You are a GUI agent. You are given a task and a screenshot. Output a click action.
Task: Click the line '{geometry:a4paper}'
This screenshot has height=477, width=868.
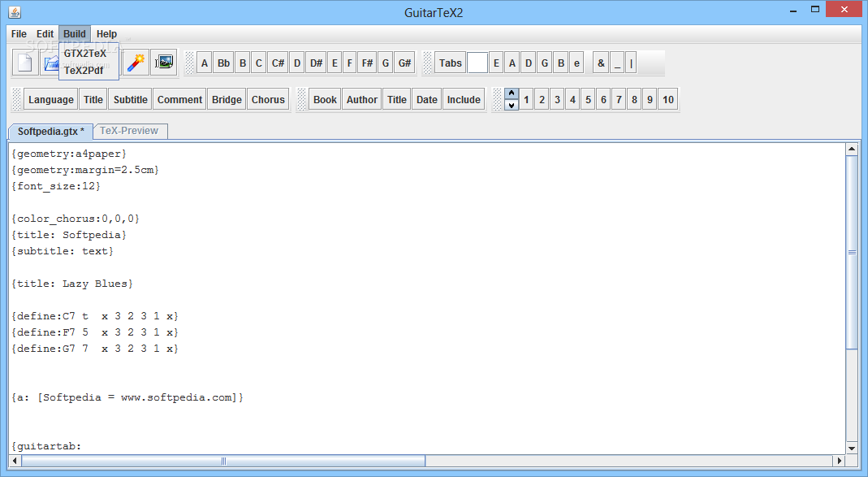pyautogui.click(x=69, y=154)
